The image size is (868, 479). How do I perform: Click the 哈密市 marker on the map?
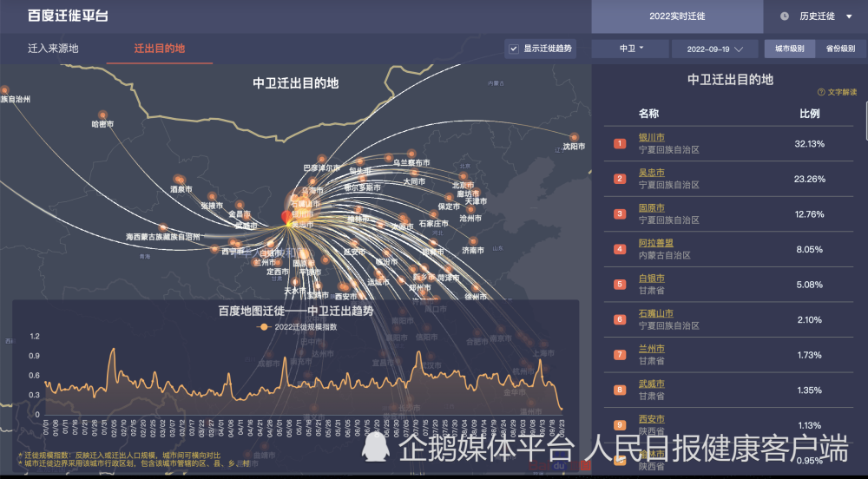tap(103, 115)
